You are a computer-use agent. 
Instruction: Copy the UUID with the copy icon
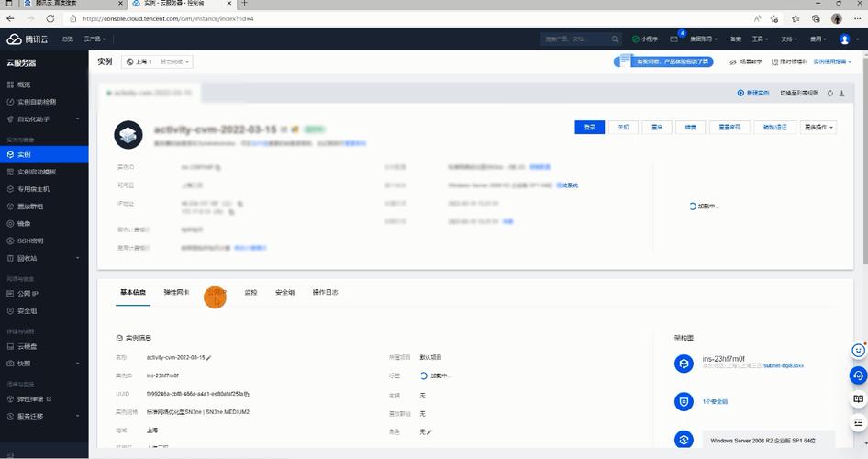pos(246,394)
